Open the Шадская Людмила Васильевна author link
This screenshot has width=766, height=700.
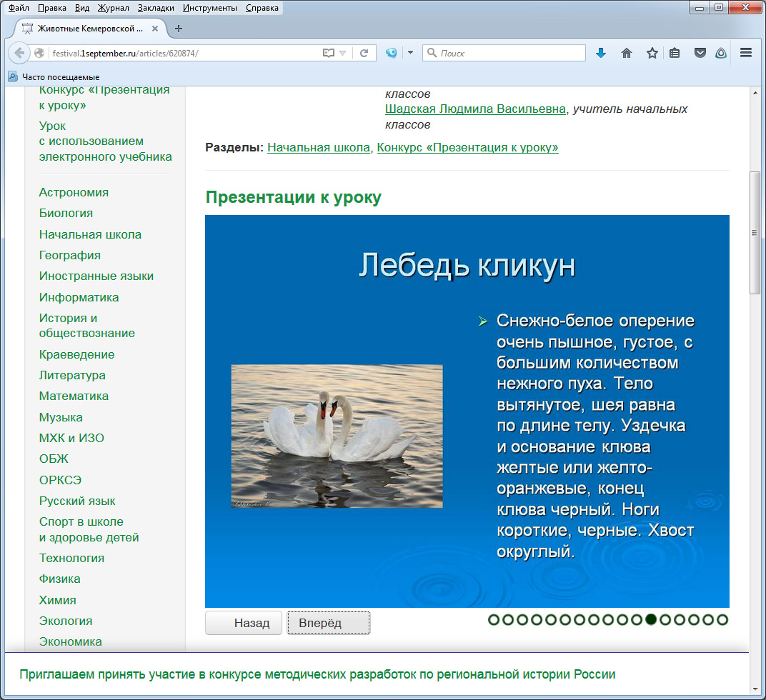476,109
